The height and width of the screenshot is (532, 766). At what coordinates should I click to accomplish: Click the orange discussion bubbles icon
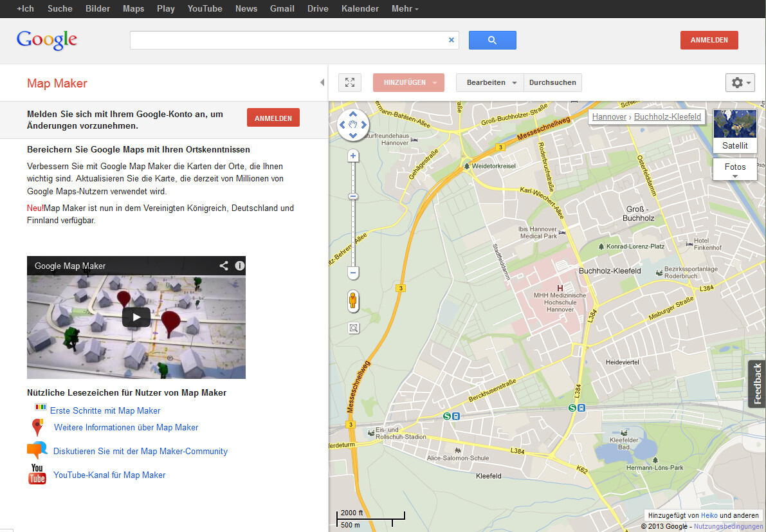tap(37, 450)
